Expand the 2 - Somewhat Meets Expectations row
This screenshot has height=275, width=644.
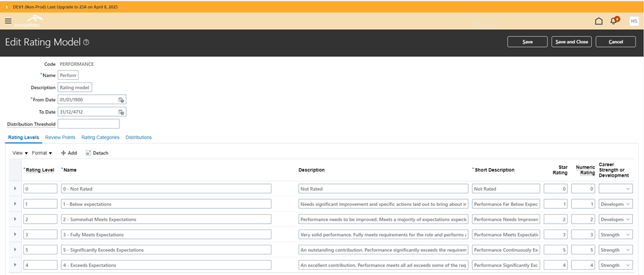click(15, 219)
